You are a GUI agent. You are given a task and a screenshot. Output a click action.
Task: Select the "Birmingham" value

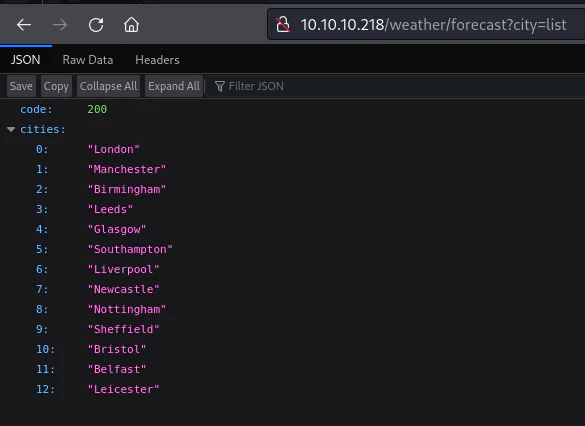click(127, 189)
